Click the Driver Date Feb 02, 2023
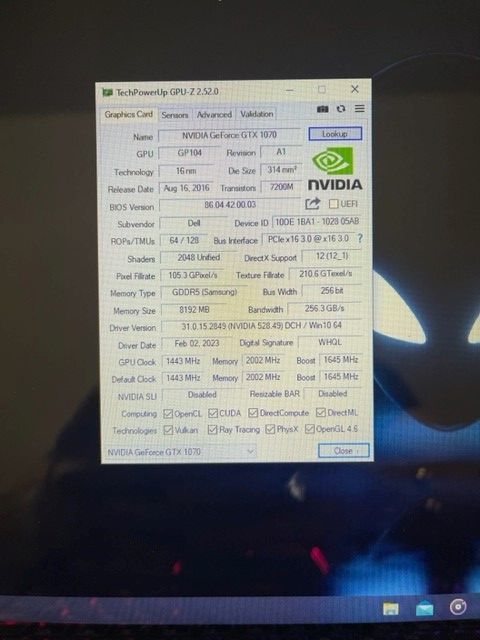The height and width of the screenshot is (640, 480). 197,344
